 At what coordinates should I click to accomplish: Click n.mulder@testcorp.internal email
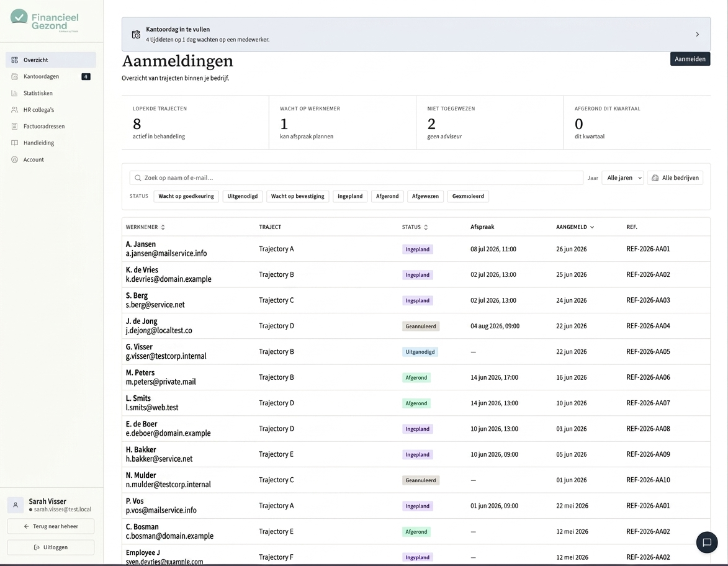click(x=168, y=484)
